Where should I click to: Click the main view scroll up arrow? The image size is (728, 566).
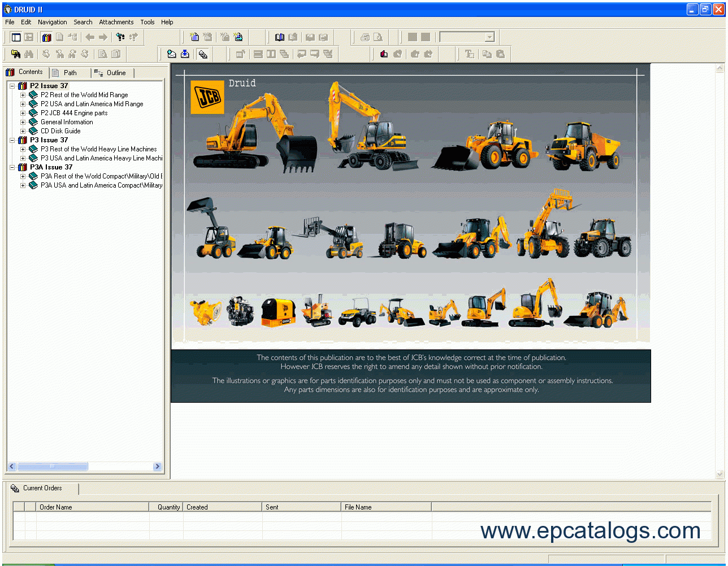pos(720,69)
